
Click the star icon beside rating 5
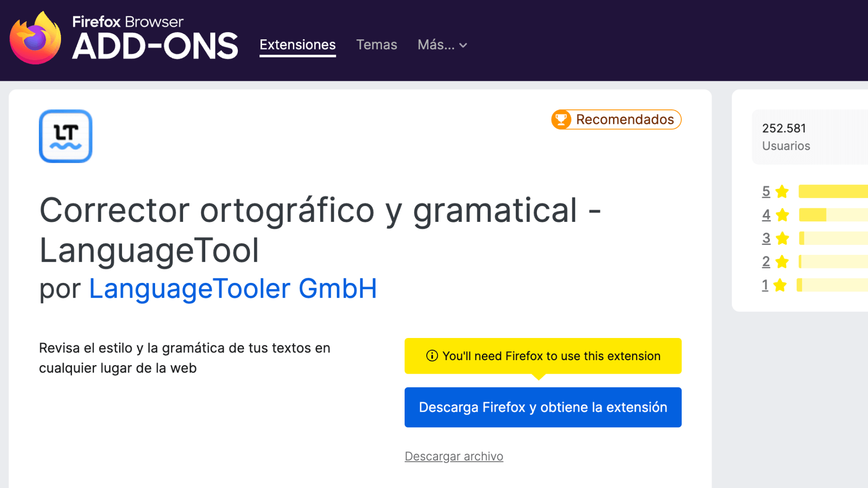782,192
